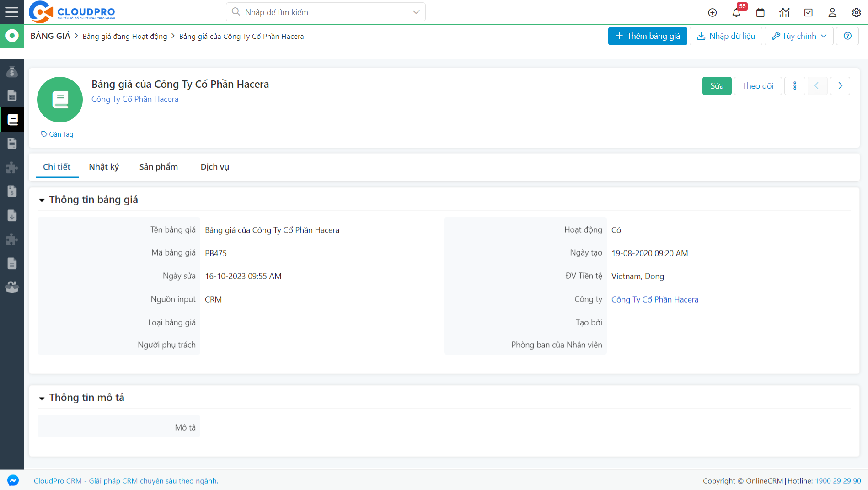
Task: Open the calculator-style sidebar icon
Action: [x=12, y=96]
